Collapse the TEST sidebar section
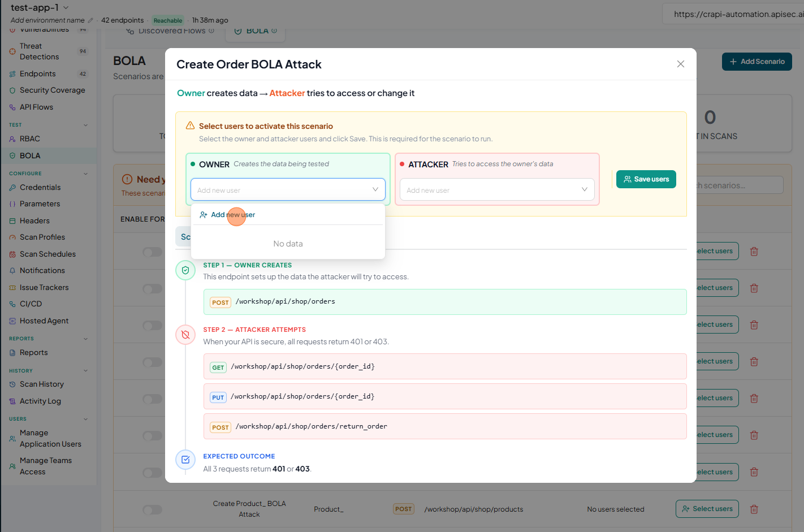804x532 pixels. point(86,125)
